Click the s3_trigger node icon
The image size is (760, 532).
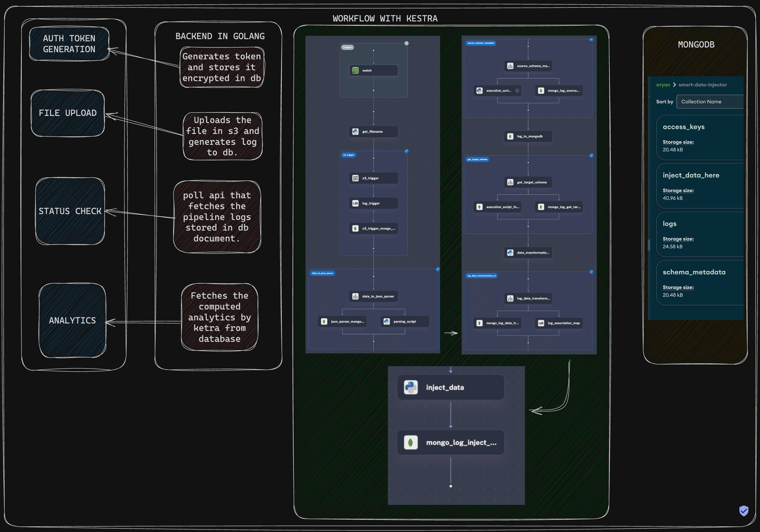(355, 178)
